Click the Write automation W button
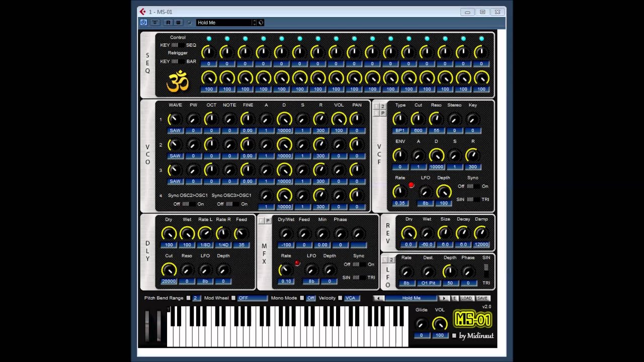Viewport: 644px width, 362px height. coord(178,23)
